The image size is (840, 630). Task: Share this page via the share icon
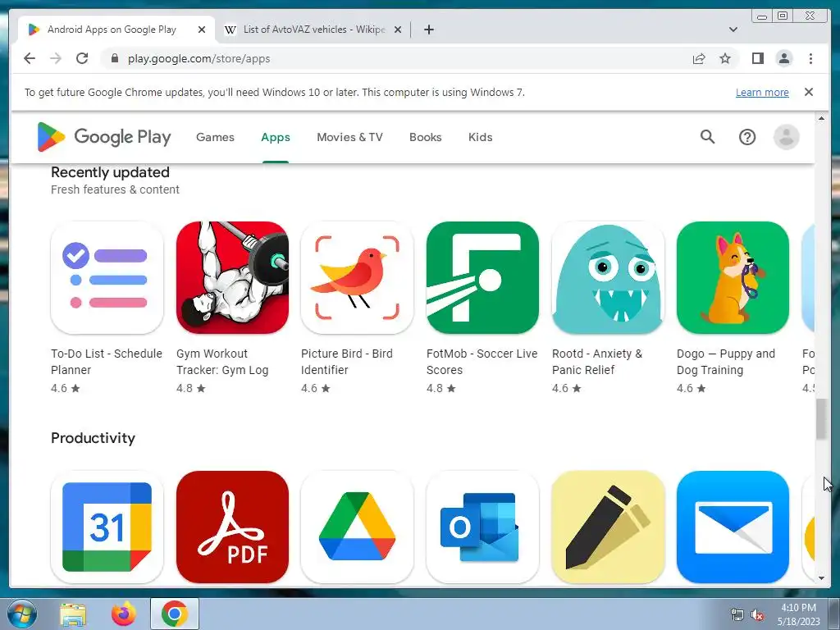pos(699,58)
